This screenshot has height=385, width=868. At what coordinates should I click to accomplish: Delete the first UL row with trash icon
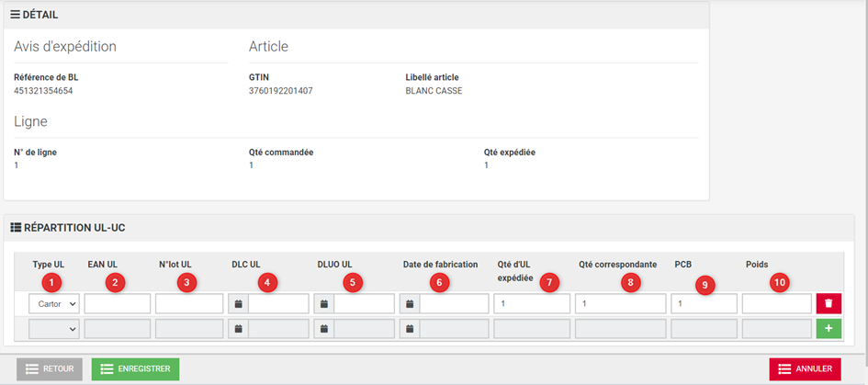pyautogui.click(x=829, y=304)
